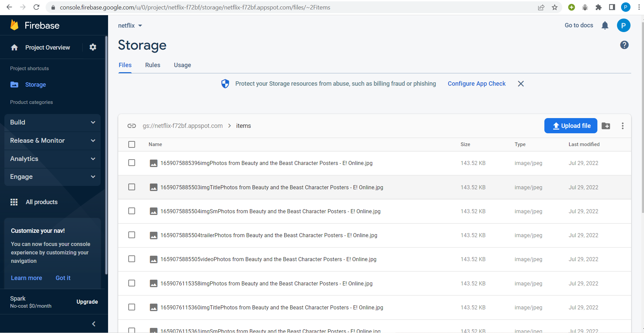Screen dimensions: 644x333
Task: Open the All products grid icon
Action: tap(14, 202)
